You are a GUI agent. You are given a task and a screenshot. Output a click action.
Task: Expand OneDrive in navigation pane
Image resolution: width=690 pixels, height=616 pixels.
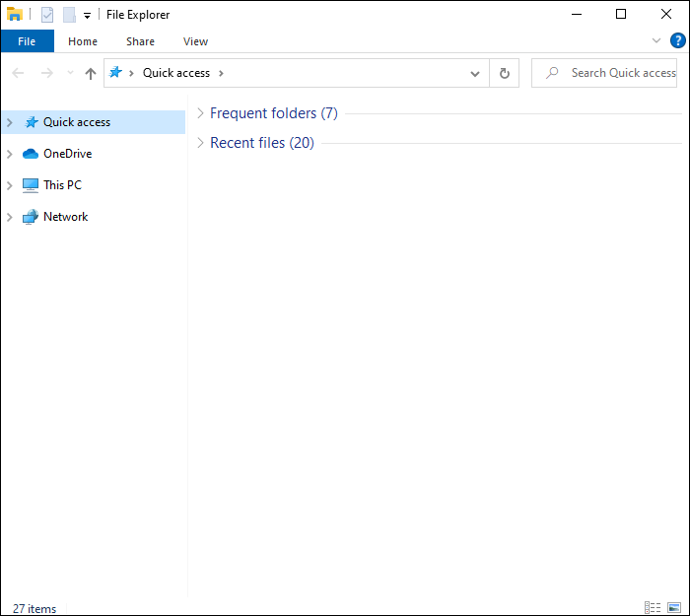point(10,154)
